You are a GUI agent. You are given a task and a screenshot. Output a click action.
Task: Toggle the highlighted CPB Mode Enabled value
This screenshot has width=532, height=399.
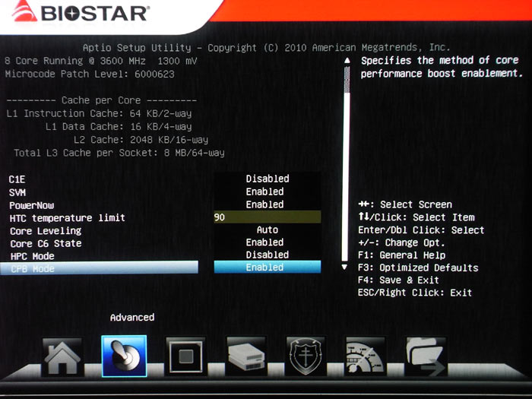tap(268, 267)
